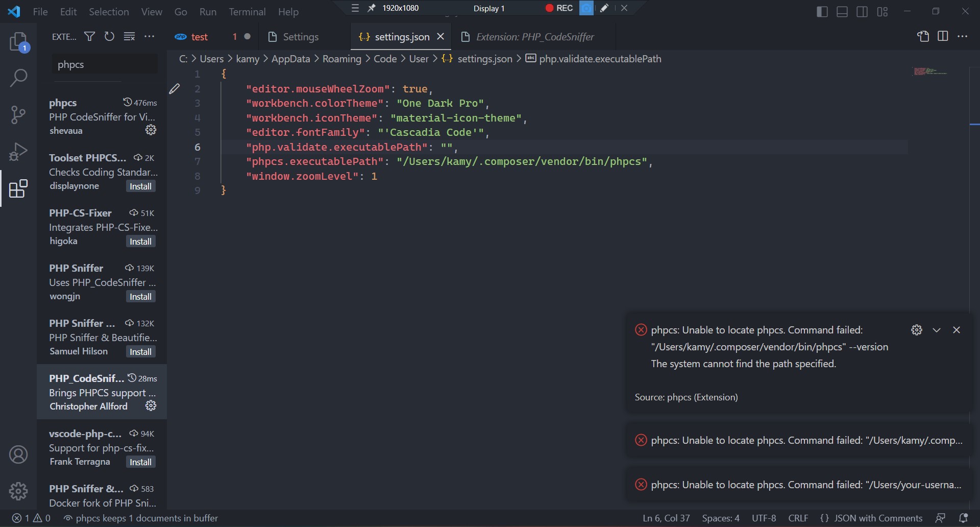Toggle primary side bar layout icon
This screenshot has height=527, width=980.
[822, 12]
